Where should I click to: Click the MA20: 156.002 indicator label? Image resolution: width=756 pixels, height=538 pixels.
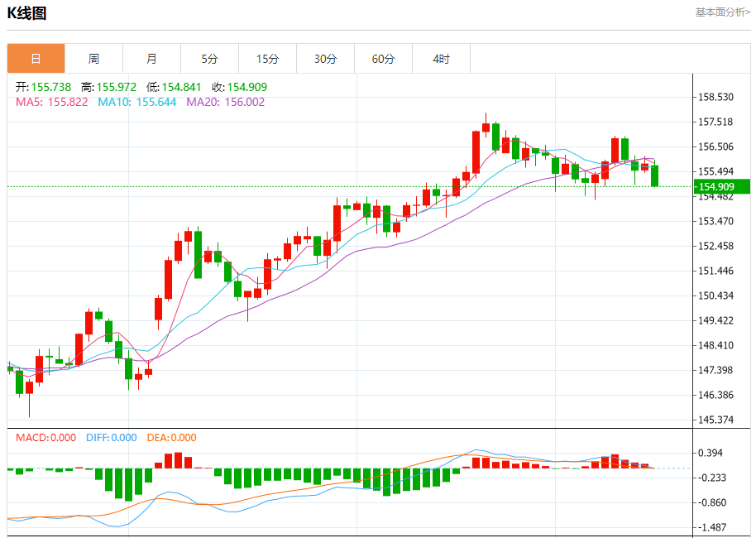coord(225,102)
